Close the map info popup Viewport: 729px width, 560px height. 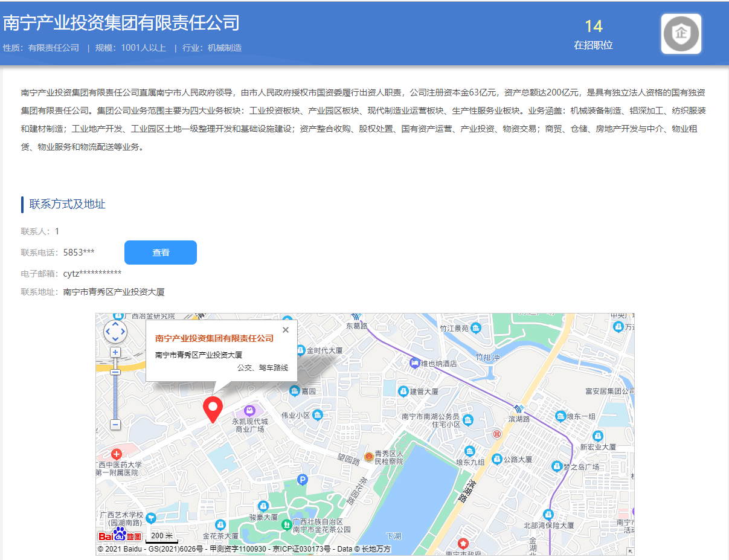[x=286, y=330]
